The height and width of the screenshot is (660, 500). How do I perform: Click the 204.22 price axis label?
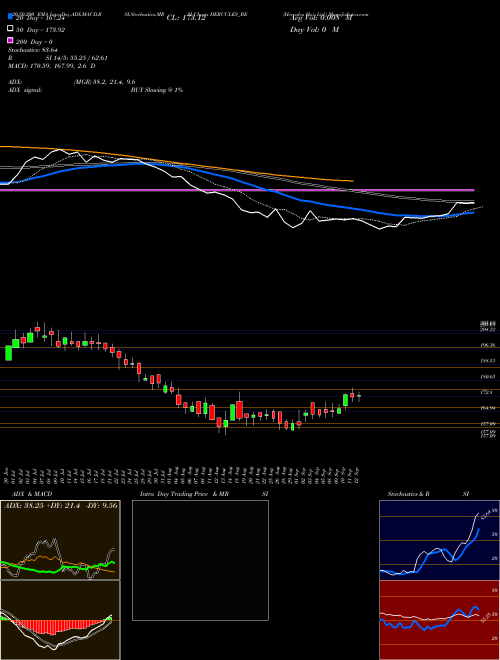(489, 330)
